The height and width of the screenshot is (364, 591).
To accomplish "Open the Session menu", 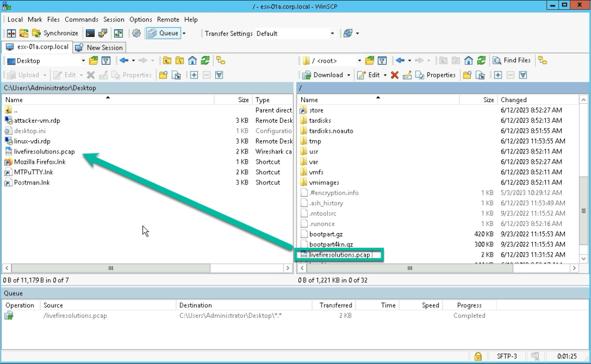I will coord(114,20).
